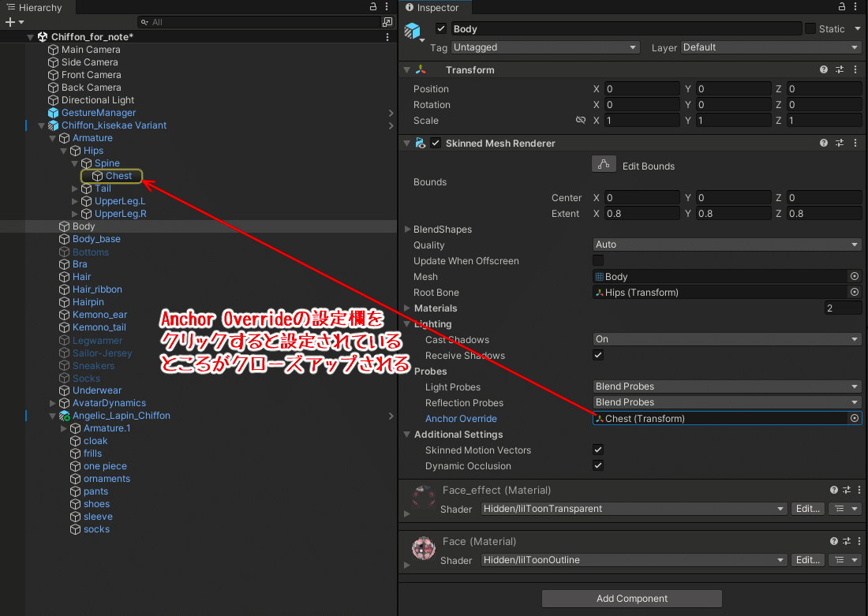Open the Quality dropdown set to Auto
This screenshot has height=616, width=868.
coord(728,245)
